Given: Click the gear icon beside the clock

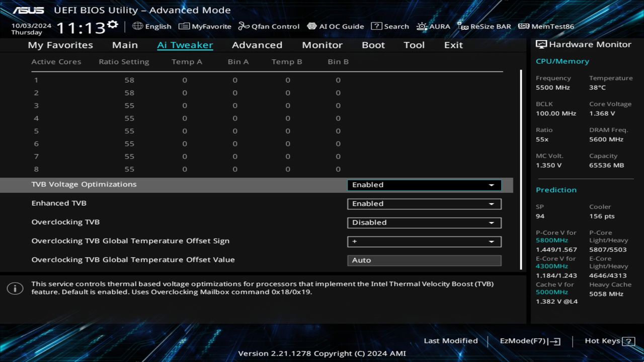Looking at the screenshot, I should [112, 23].
